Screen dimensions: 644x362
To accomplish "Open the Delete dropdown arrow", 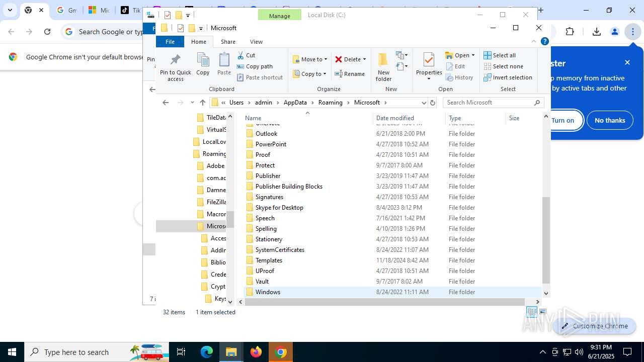I will (364, 59).
